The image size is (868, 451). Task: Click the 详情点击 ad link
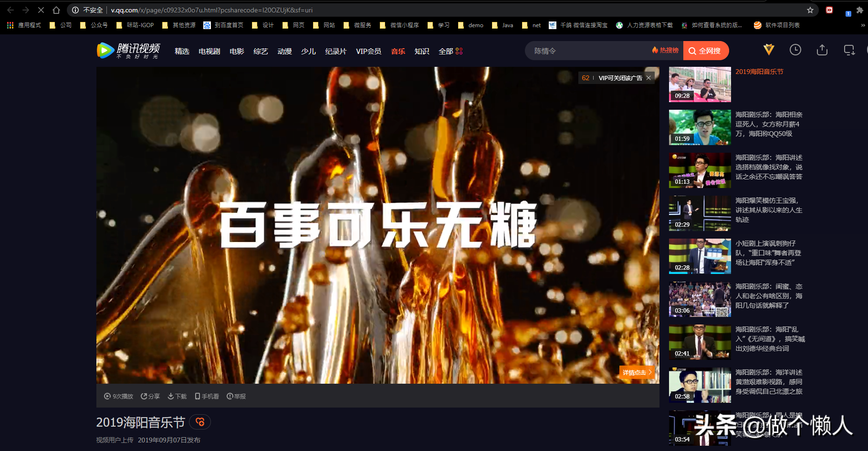click(637, 372)
